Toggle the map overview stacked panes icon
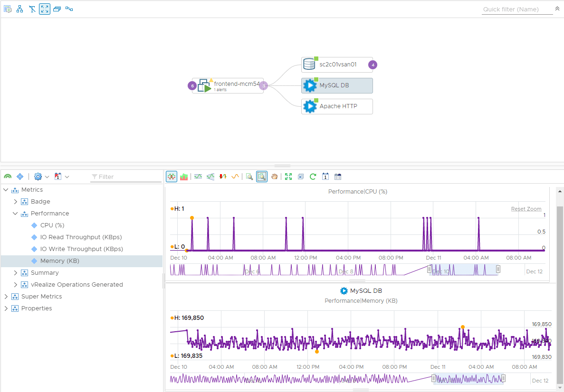This screenshot has height=392, width=564. (57, 9)
